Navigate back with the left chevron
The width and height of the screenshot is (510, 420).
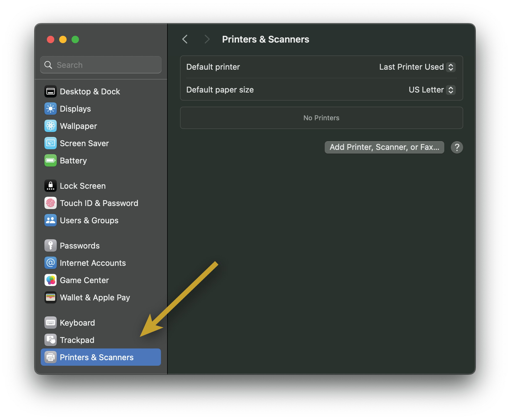(185, 39)
